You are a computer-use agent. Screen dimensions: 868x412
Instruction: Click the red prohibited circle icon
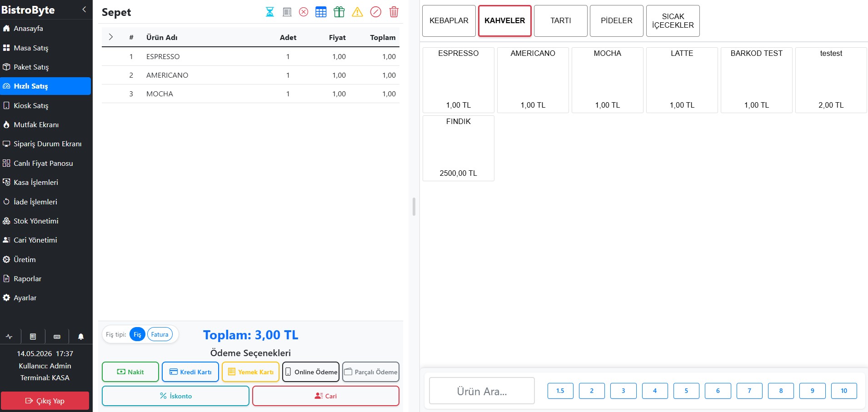coord(376,12)
